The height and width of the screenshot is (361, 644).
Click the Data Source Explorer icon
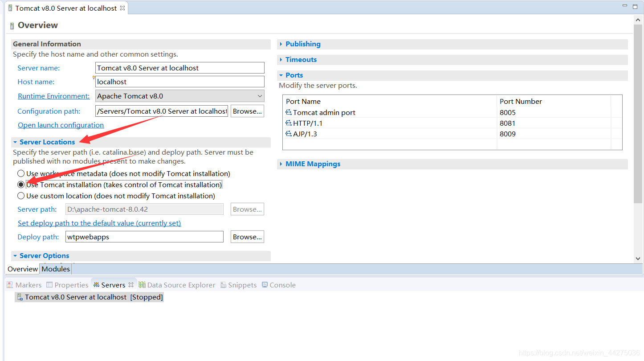[x=142, y=285]
